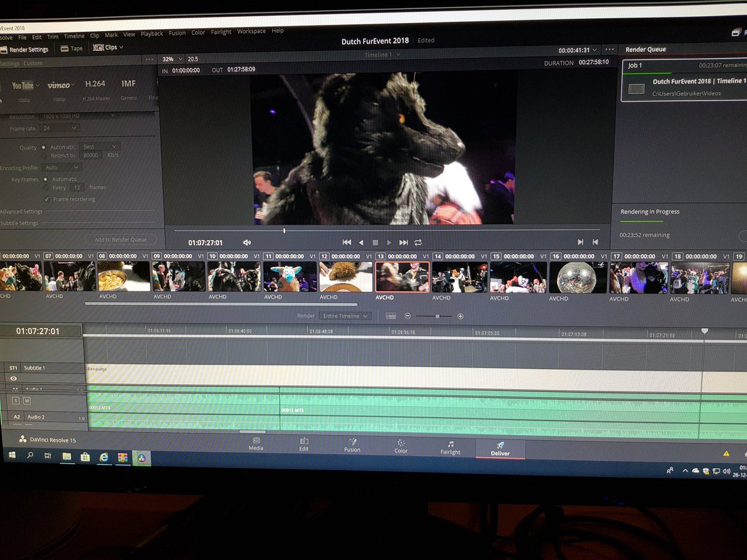Viewport: 747px width, 560px height.
Task: Select the IMF Generic preset
Action: click(x=129, y=89)
